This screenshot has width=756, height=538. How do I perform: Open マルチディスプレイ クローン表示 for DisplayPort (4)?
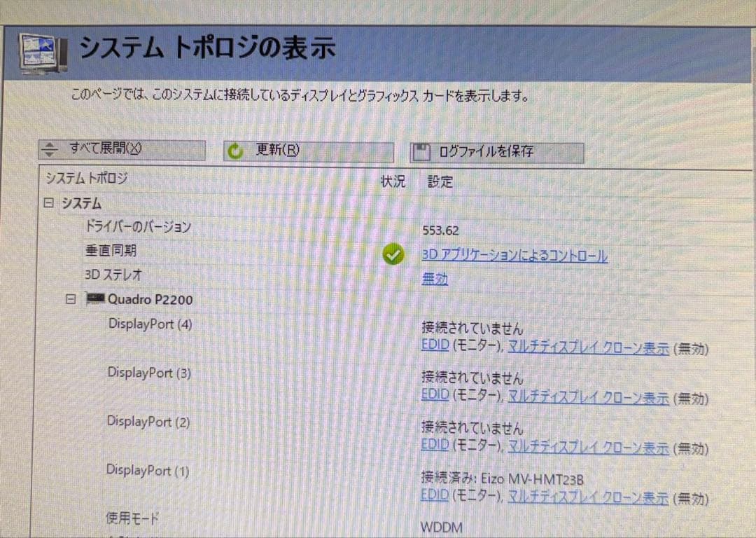pyautogui.click(x=587, y=347)
